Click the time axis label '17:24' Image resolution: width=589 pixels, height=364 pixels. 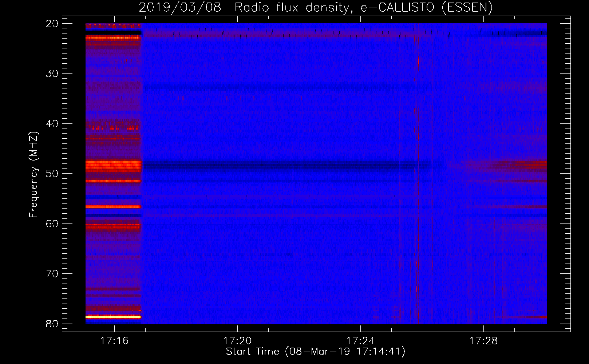[360, 341]
